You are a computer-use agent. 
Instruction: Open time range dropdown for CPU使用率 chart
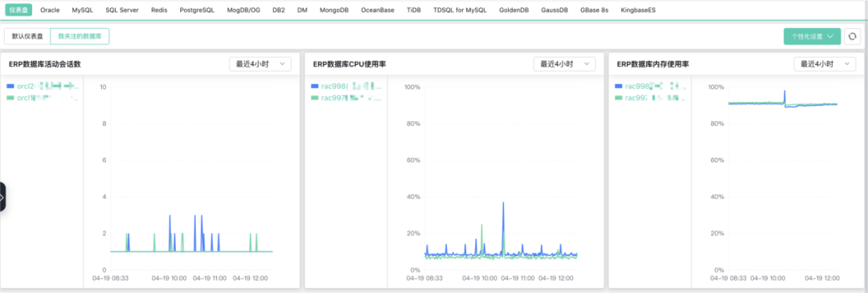(565, 64)
